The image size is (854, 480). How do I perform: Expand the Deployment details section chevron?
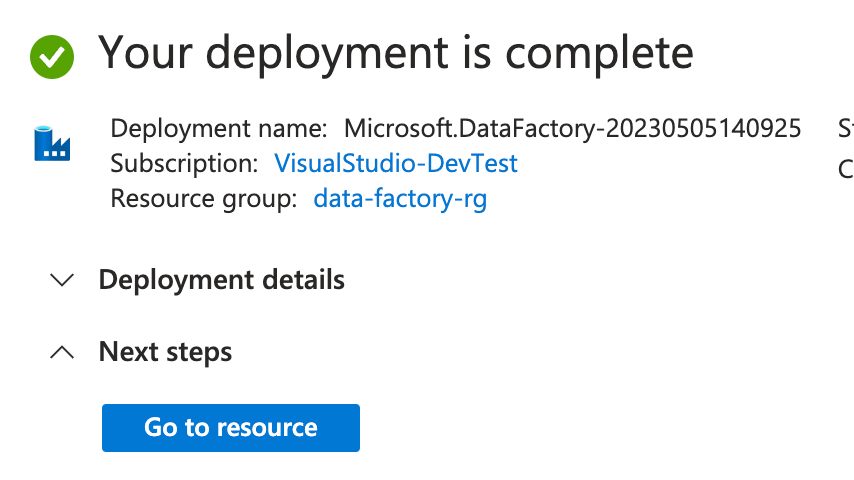[62, 280]
